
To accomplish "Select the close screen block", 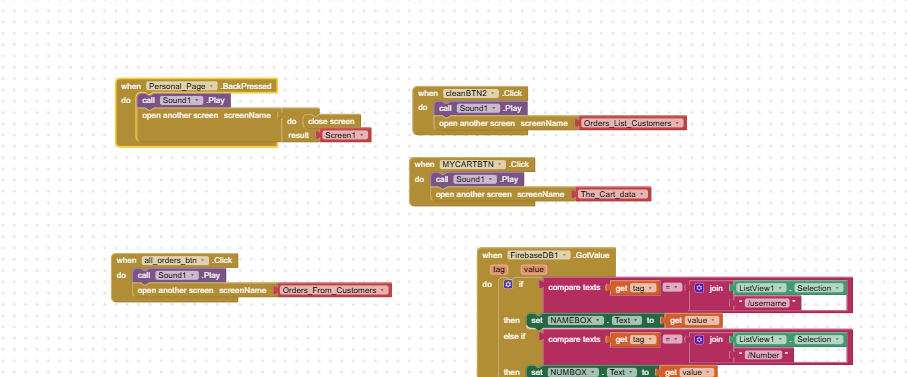I will click(x=331, y=121).
